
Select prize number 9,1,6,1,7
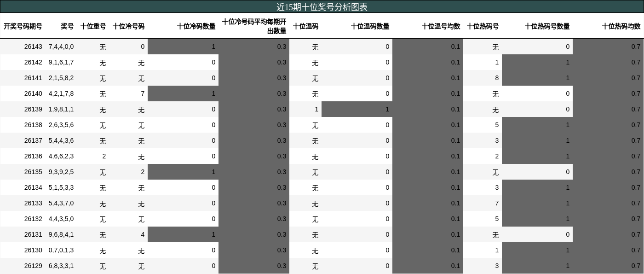point(61,62)
